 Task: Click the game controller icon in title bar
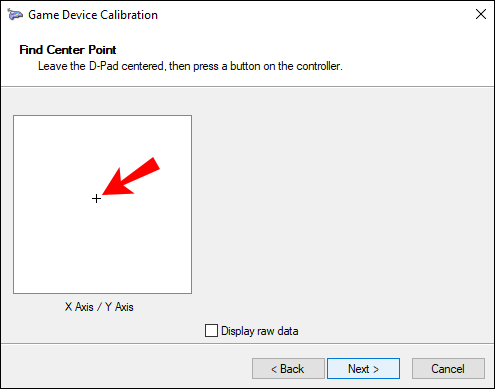[15, 15]
